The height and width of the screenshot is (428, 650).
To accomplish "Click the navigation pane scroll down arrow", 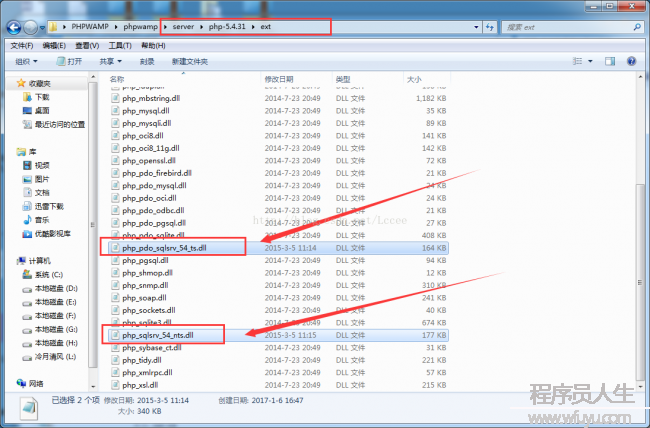I will coord(93,387).
